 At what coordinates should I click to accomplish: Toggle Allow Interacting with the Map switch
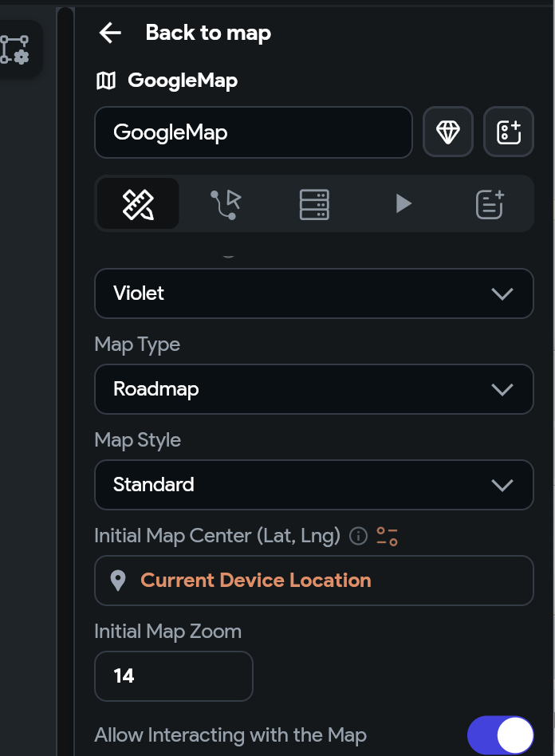[501, 734]
